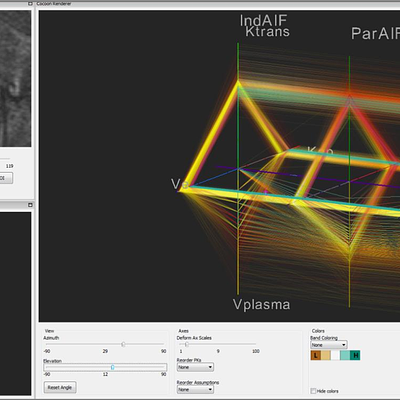Image resolution: width=400 pixels, height=400 pixels.
Task: Click the Deform Ax Scales slider handle
Action: tap(187, 344)
